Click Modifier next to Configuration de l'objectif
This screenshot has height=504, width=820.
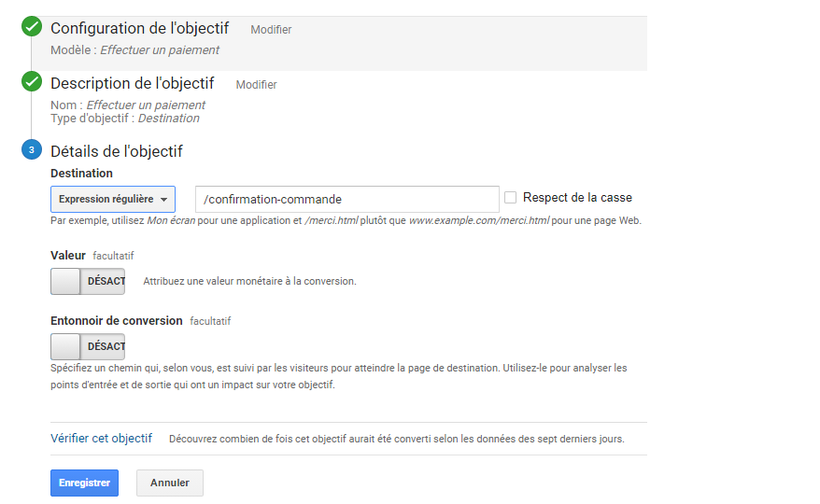click(x=271, y=30)
